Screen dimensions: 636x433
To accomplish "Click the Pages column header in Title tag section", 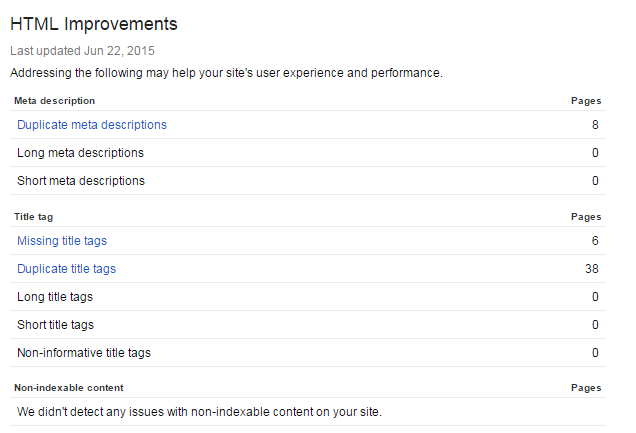I will (586, 216).
